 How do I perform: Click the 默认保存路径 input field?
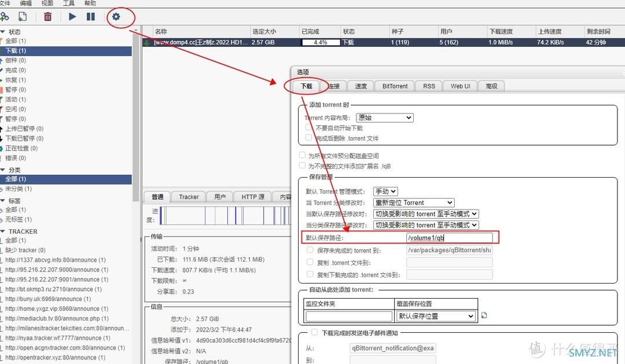point(450,238)
